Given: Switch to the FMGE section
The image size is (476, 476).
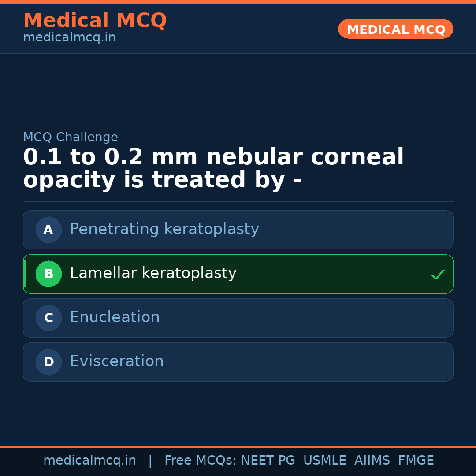Looking at the screenshot, I should click(416, 460).
